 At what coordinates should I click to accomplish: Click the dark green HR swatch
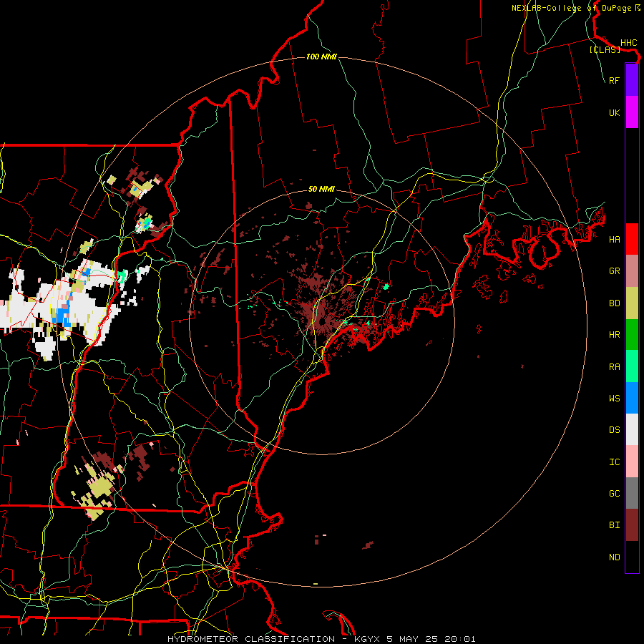[632, 334]
